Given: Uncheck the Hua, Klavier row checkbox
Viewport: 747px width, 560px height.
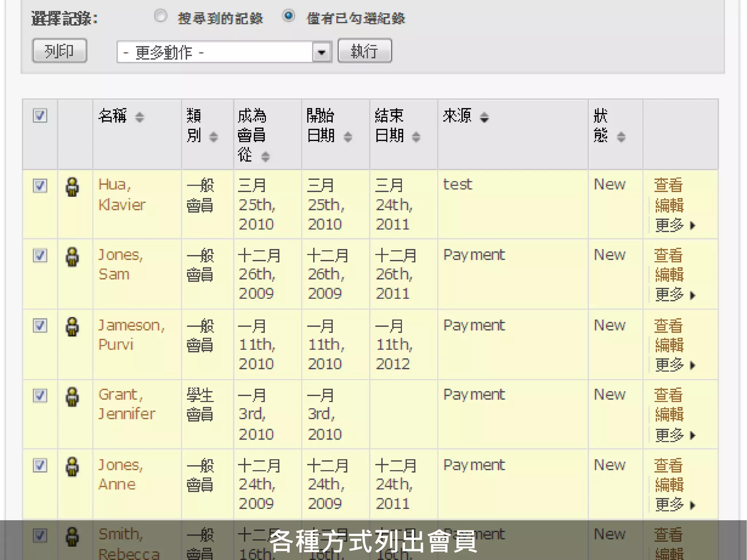Looking at the screenshot, I should click(40, 185).
